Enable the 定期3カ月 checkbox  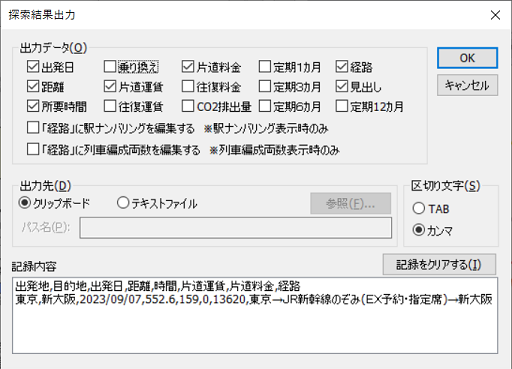click(265, 87)
